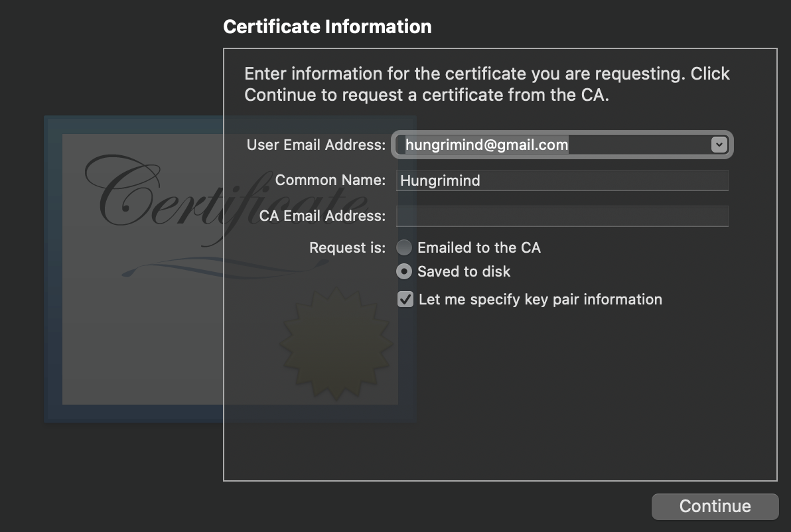Click the Continue button

tap(715, 505)
